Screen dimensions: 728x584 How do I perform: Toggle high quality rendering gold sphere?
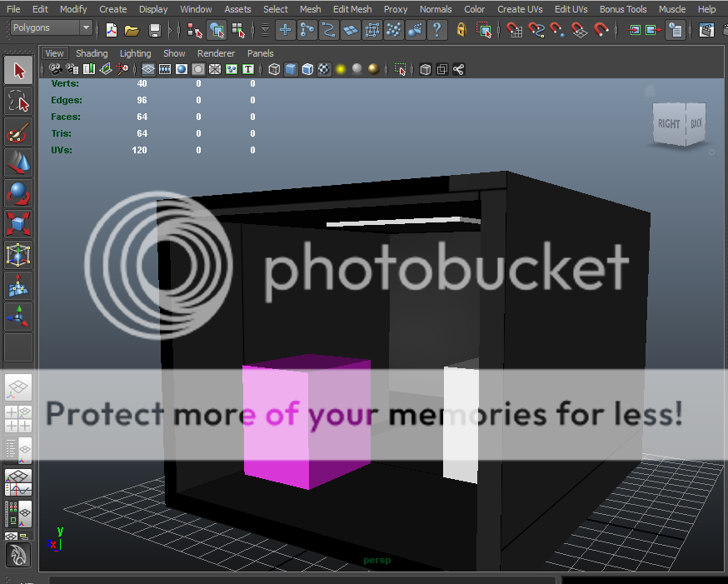(x=374, y=70)
